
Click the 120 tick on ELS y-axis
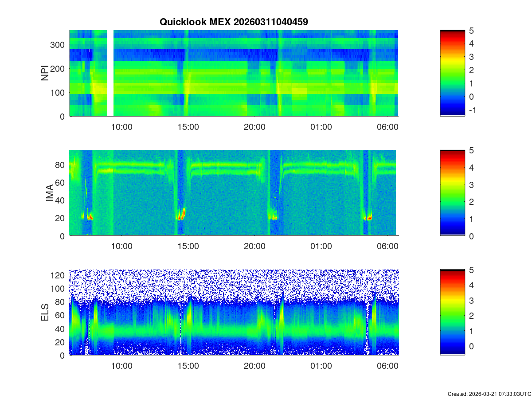click(x=59, y=275)
